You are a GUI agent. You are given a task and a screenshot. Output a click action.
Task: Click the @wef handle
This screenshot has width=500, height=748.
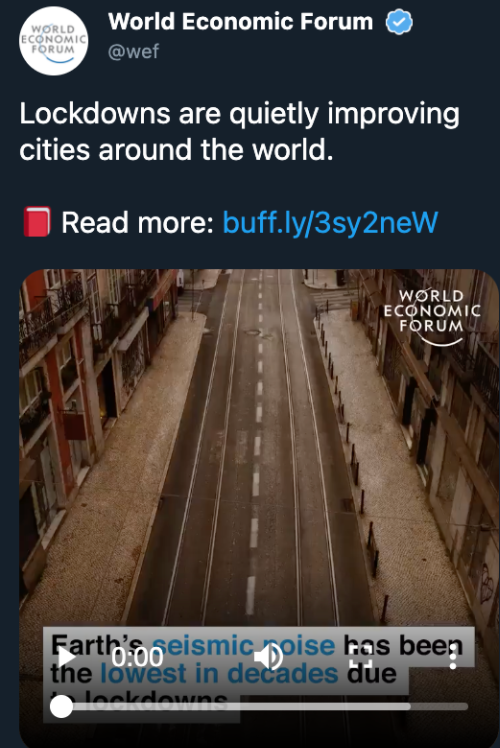(133, 52)
